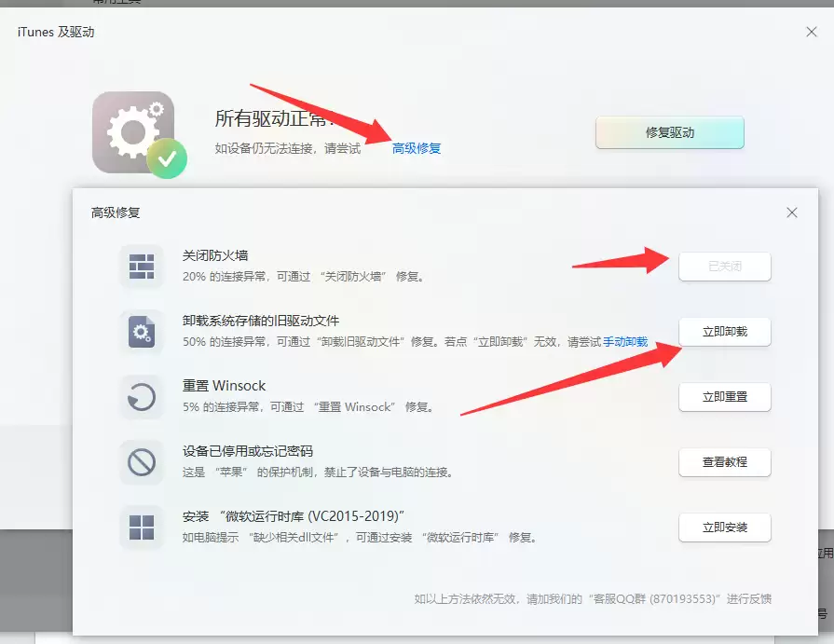Click the 高级修复 dialog title
The height and width of the screenshot is (644, 834).
[116, 212]
